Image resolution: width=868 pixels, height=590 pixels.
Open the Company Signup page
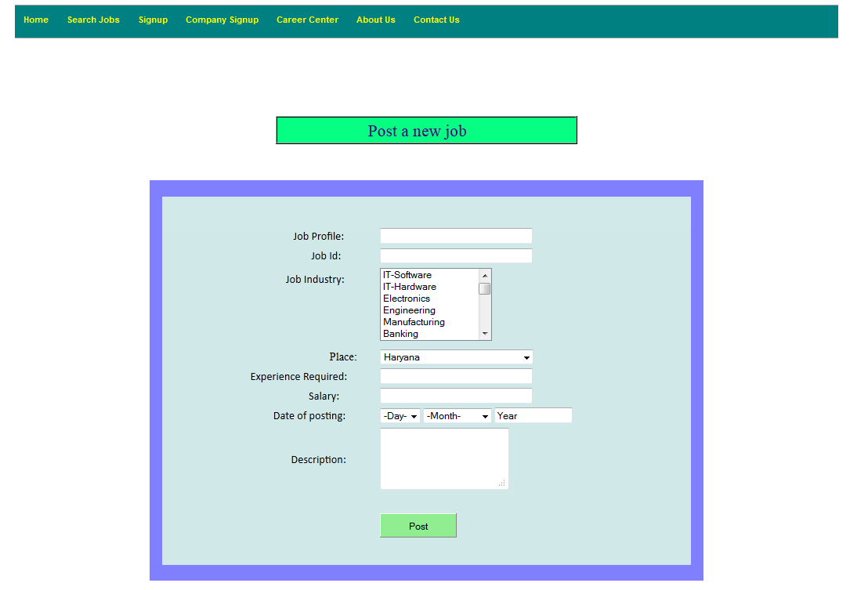tap(222, 20)
